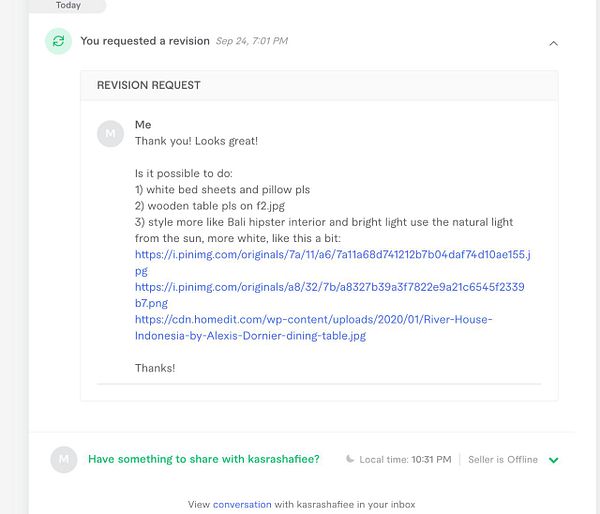The height and width of the screenshot is (514, 600).
Task: Click the REVISION REQUEST header bar
Action: [318, 86]
